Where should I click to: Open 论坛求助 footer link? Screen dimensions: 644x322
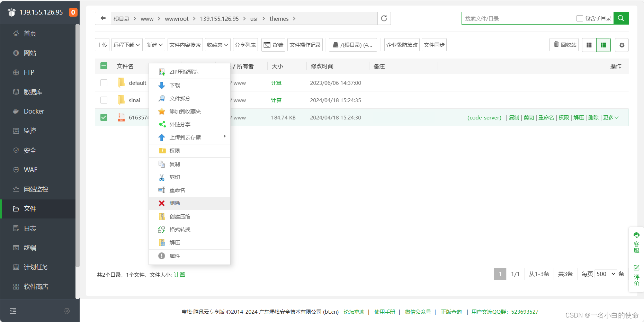pos(354,312)
